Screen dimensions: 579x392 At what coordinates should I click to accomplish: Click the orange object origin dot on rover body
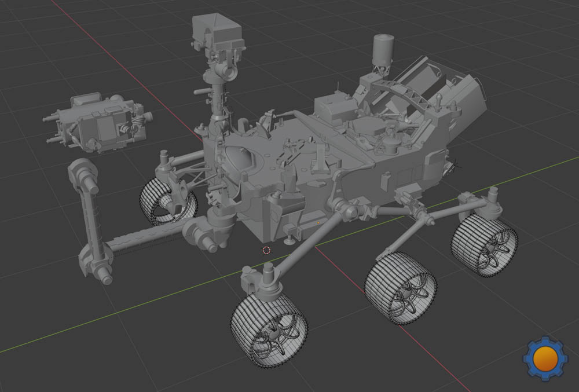[318, 223]
